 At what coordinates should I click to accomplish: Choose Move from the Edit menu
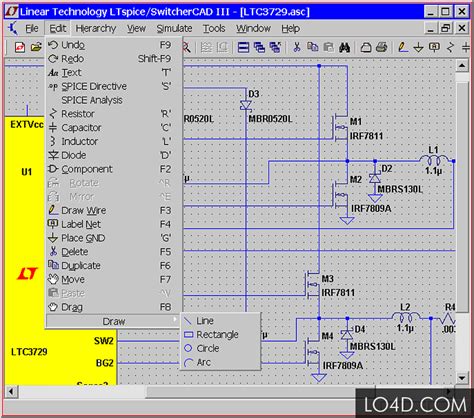(113, 279)
